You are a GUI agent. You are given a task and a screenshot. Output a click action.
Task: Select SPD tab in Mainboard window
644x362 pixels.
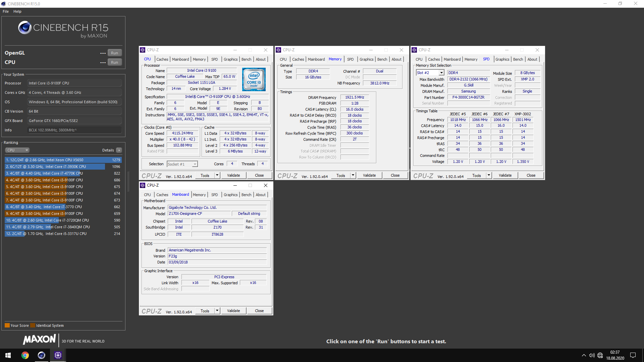click(x=215, y=195)
